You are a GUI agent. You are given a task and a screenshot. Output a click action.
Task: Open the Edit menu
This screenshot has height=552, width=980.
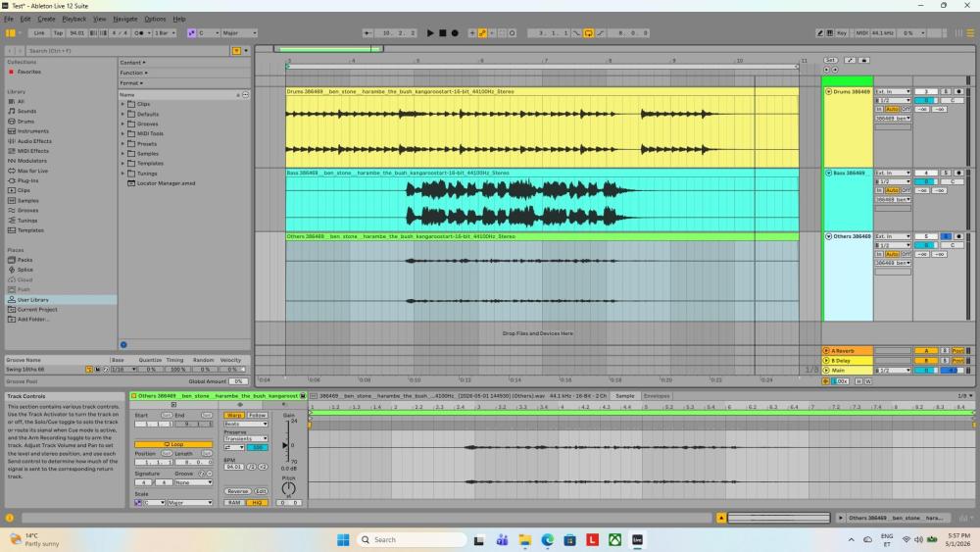click(25, 19)
